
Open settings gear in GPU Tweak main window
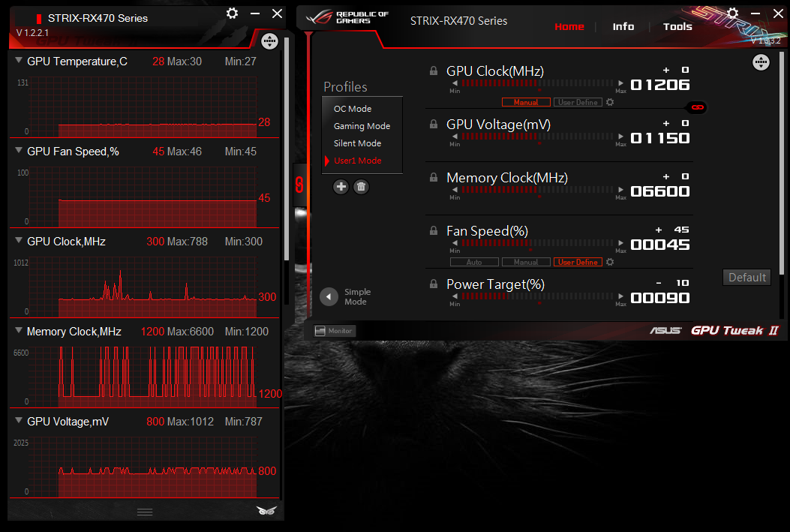click(732, 13)
